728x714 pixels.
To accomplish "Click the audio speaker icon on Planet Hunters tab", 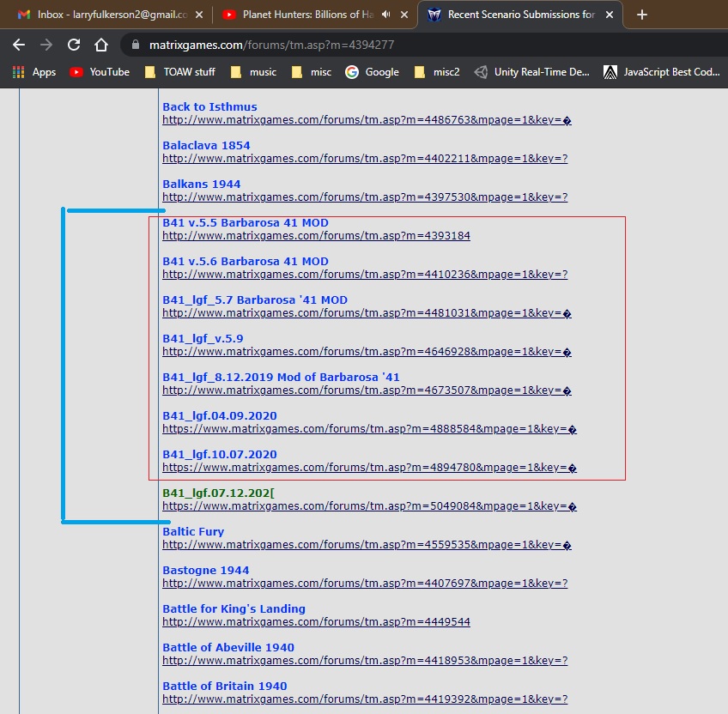I will (385, 15).
